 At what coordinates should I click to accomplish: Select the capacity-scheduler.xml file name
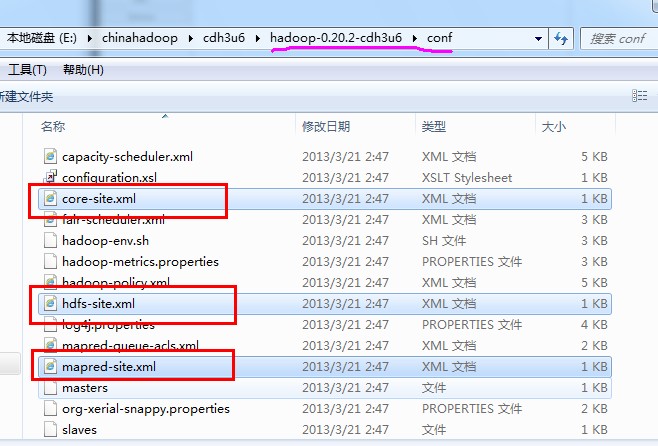[x=127, y=156]
